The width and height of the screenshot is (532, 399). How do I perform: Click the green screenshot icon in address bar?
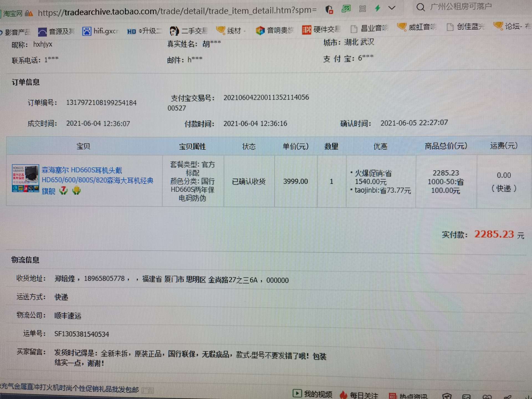[x=346, y=9]
